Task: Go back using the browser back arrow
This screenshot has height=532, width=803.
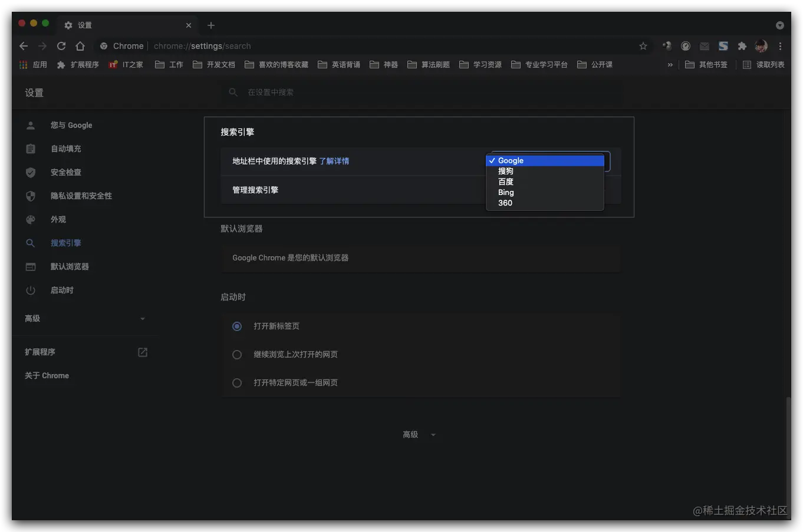Action: (24, 46)
